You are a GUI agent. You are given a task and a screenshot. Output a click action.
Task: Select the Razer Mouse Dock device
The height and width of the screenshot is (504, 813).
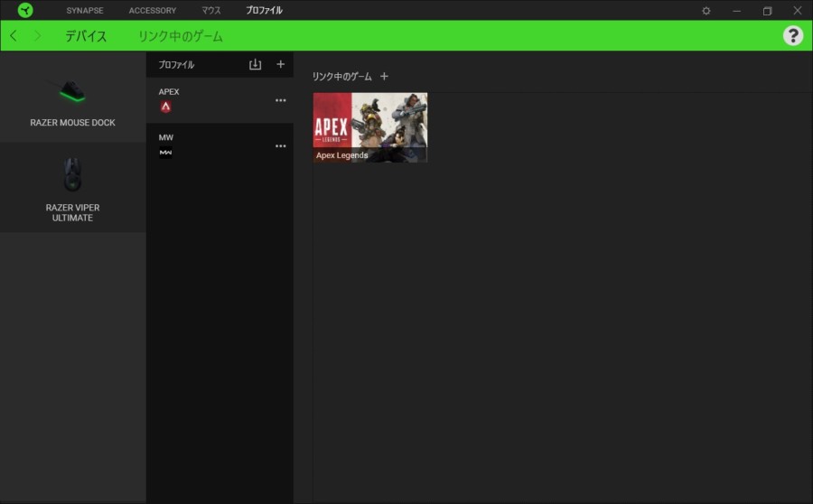pyautogui.click(x=72, y=99)
